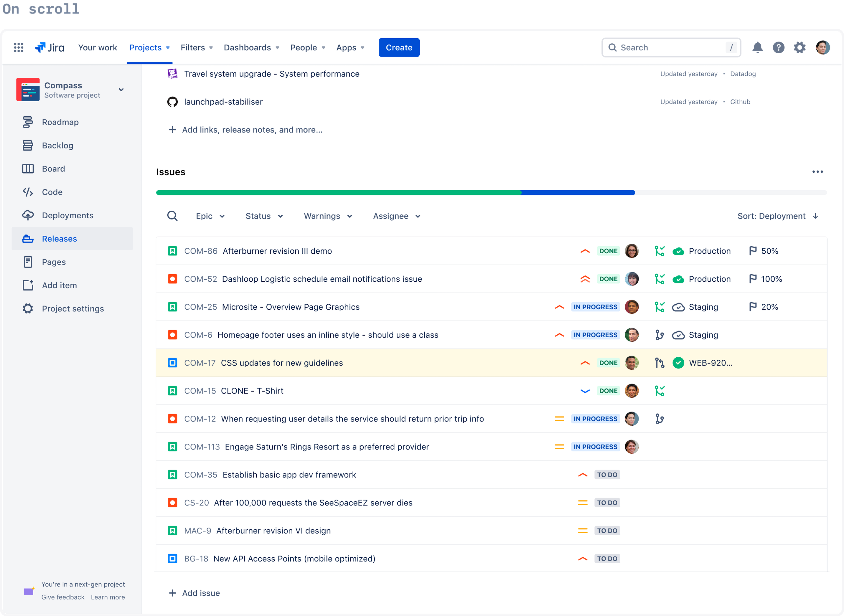Click the branch icon on COM-12 row
844x616 pixels.
click(x=660, y=419)
